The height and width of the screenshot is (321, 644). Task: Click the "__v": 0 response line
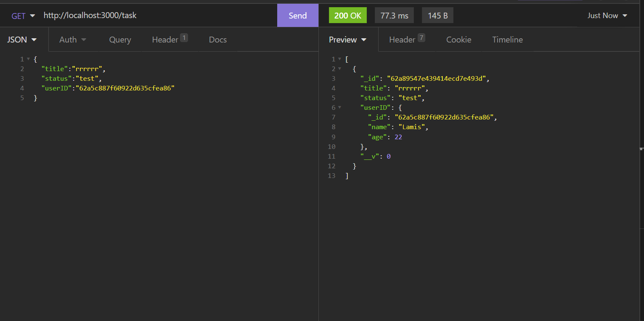376,156
